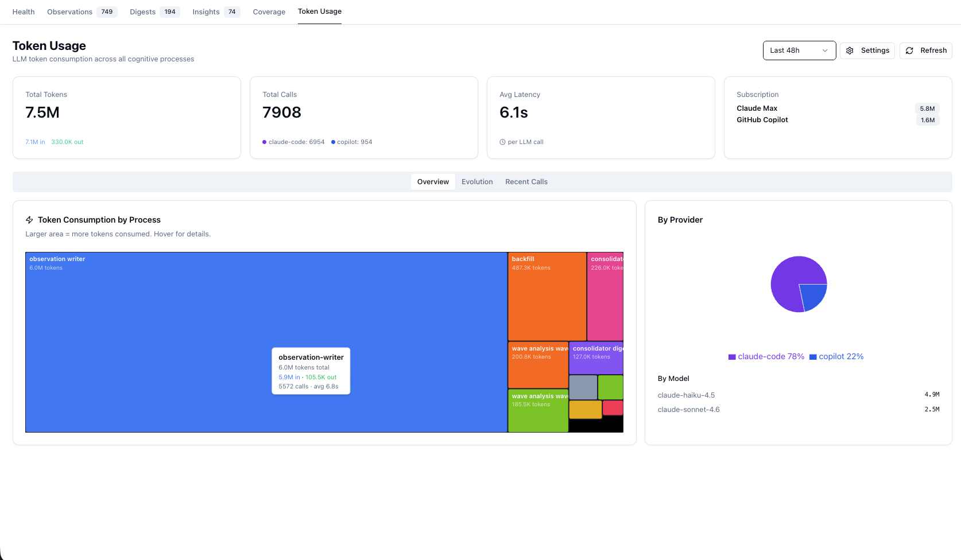
Task: Click the 7.1M in token count
Action: pos(35,142)
